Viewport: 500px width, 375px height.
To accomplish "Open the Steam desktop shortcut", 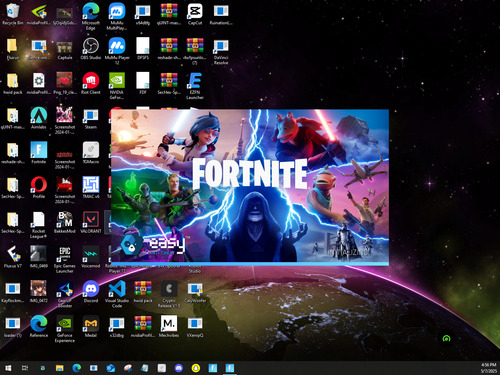I will 91,118.
